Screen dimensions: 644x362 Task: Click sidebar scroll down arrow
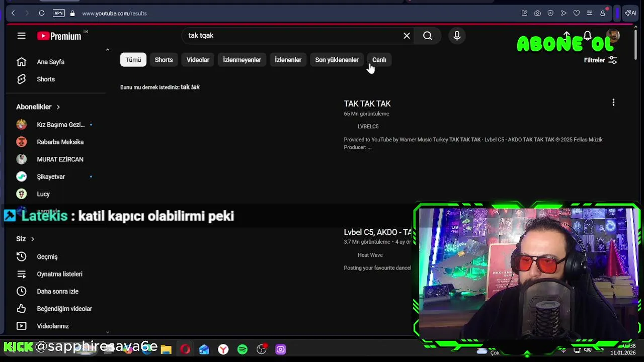click(x=107, y=332)
